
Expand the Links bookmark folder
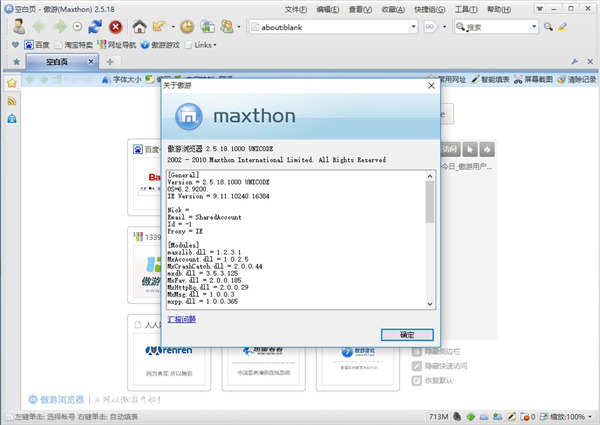click(x=201, y=45)
